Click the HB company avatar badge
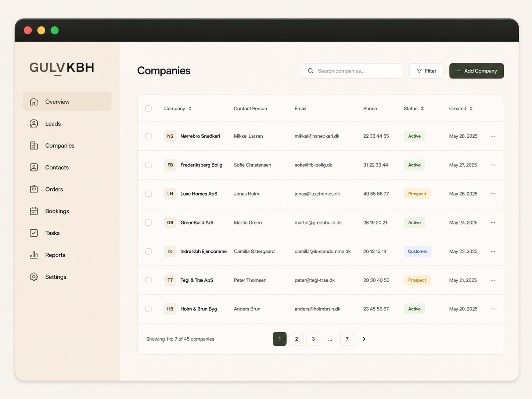Screen dimensions: 532x399 click(170, 309)
